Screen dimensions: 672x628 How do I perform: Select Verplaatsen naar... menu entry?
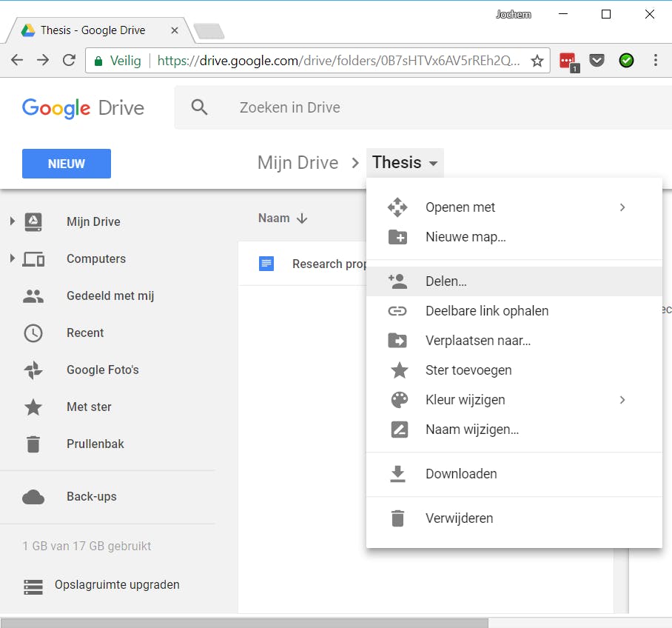(x=514, y=341)
